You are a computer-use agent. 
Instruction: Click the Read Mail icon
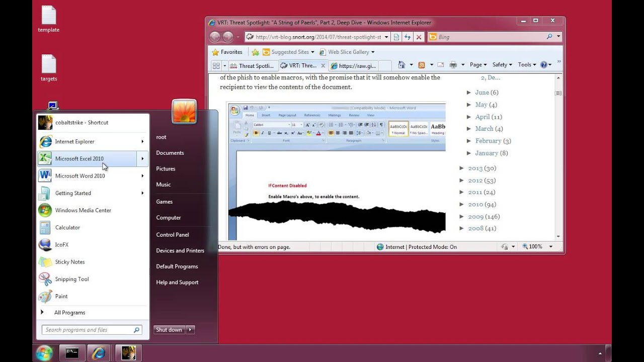[x=441, y=64]
